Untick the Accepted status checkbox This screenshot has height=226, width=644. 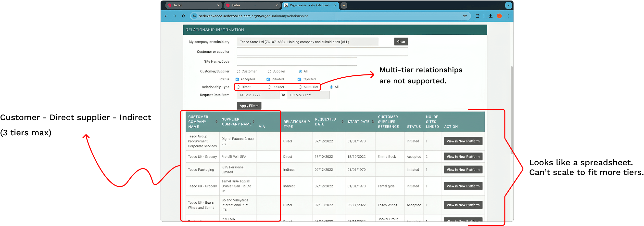click(x=237, y=79)
